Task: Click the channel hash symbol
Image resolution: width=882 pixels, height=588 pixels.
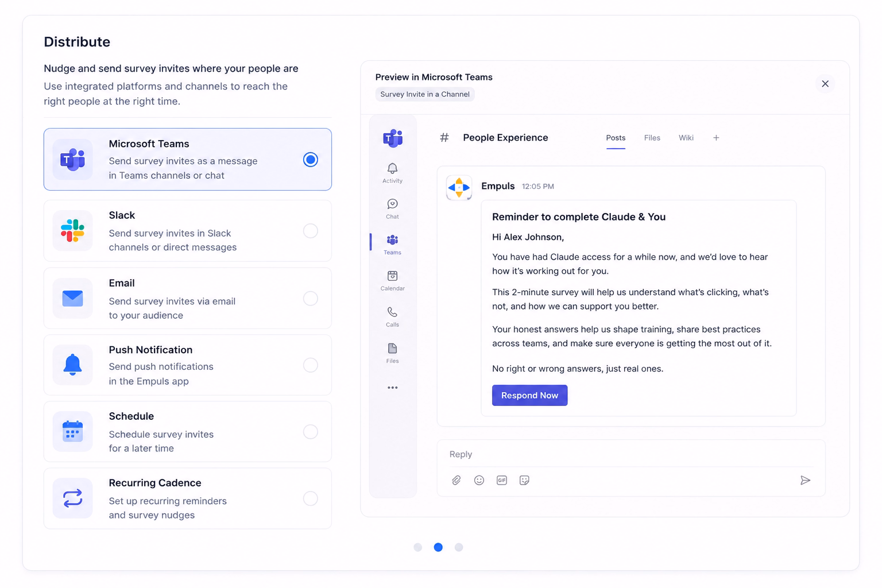Action: [444, 138]
